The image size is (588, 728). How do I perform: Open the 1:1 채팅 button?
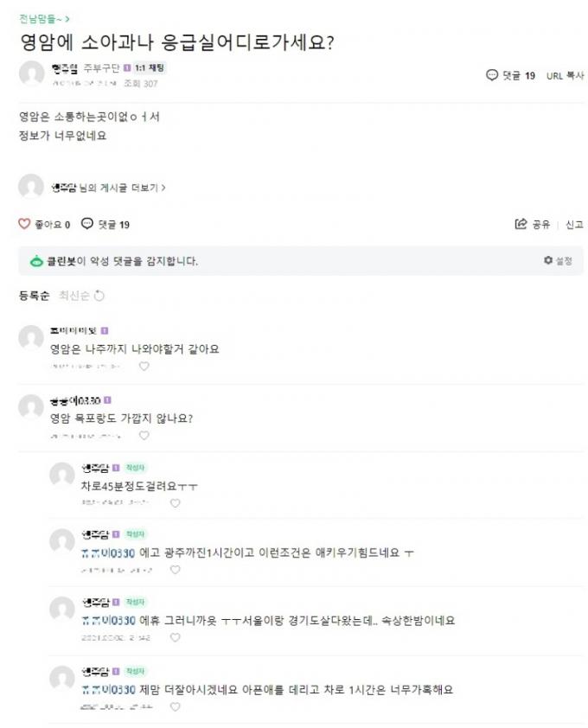149,68
